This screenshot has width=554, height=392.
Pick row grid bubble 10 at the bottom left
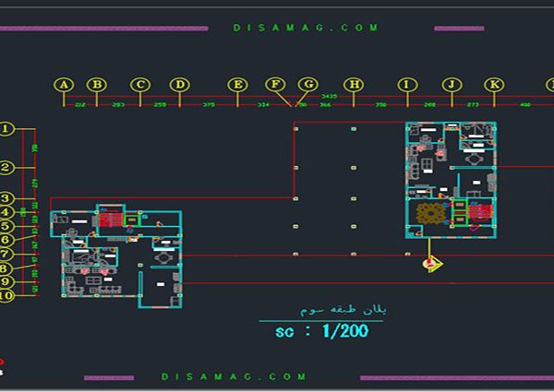tap(6, 296)
